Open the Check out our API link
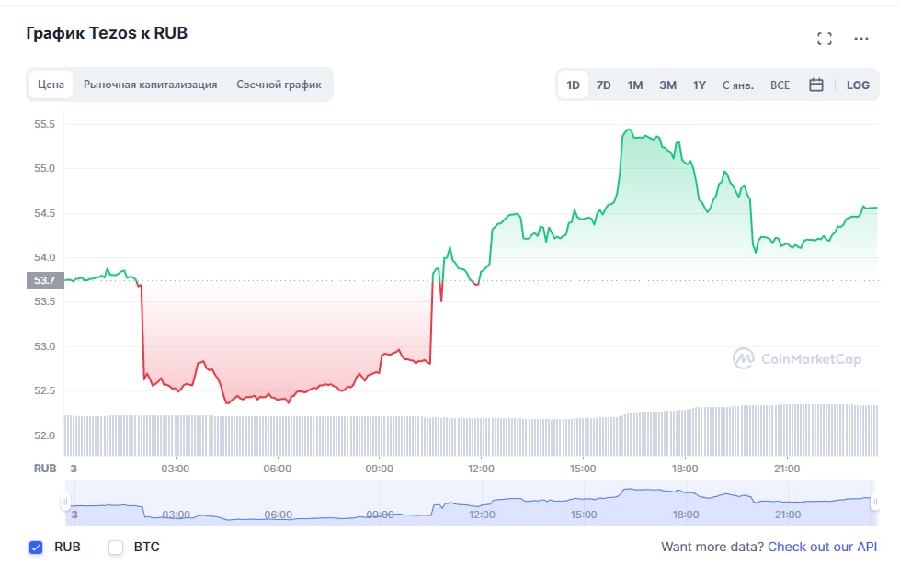900x588 pixels. click(x=822, y=547)
